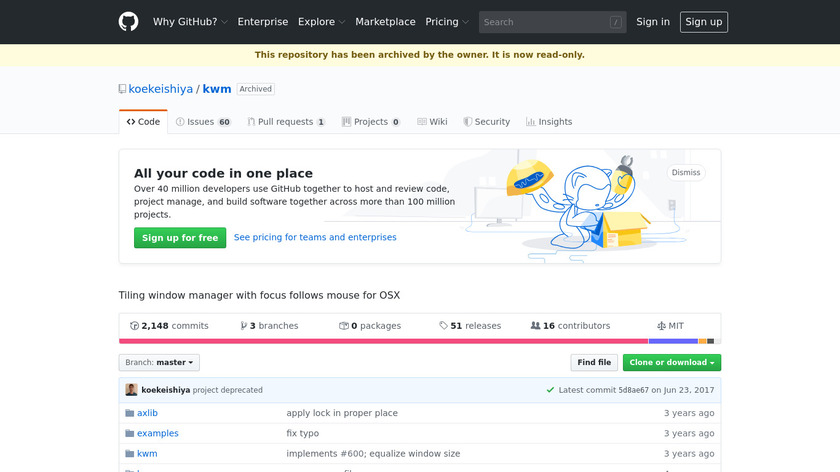The image size is (840, 472).
Task: Switch to the Pull requests tab
Action: point(286,122)
